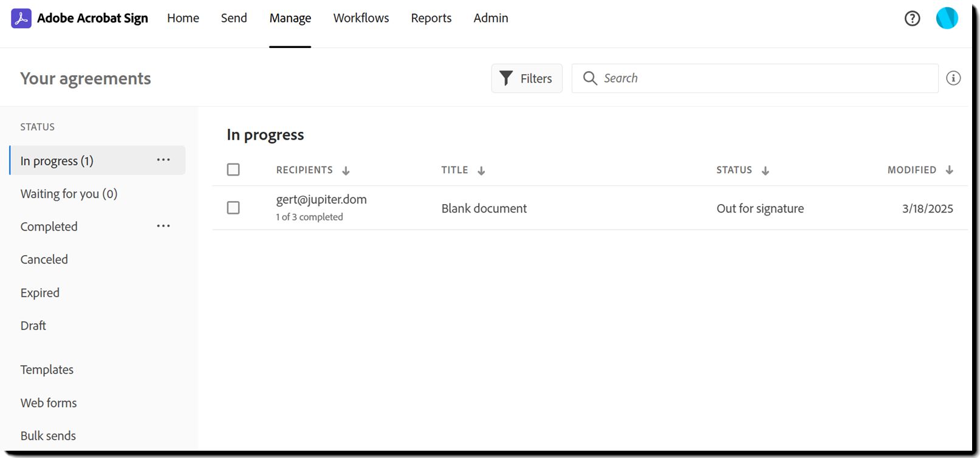Click the TITLE column header
980x458 pixels.
tap(454, 170)
